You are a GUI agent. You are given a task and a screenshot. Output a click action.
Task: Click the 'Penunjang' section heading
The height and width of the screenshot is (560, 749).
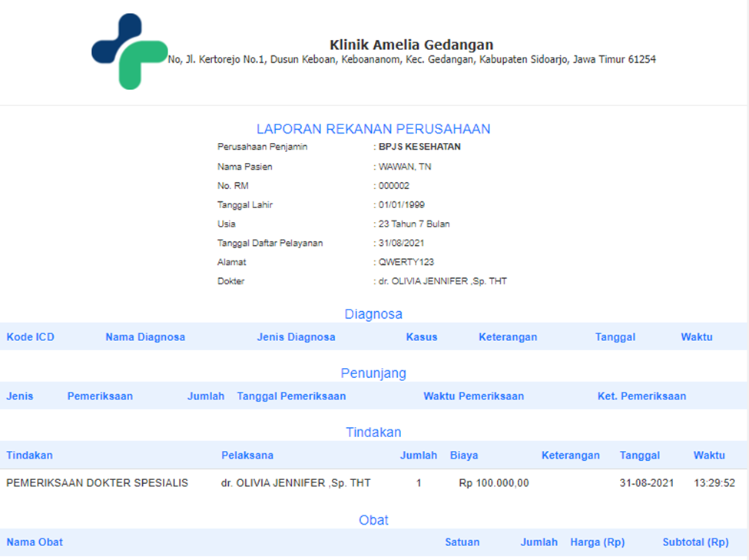pyautogui.click(x=373, y=373)
